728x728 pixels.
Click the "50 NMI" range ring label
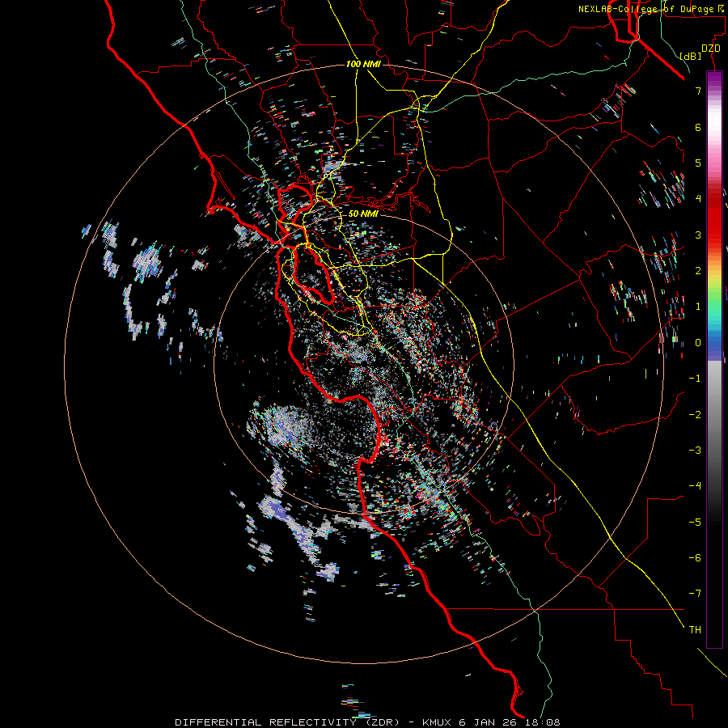click(x=363, y=214)
